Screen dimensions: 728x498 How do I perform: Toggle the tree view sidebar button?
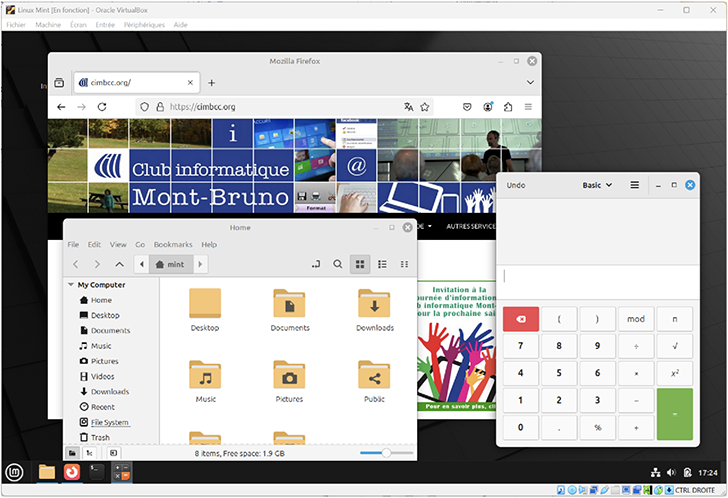point(89,453)
